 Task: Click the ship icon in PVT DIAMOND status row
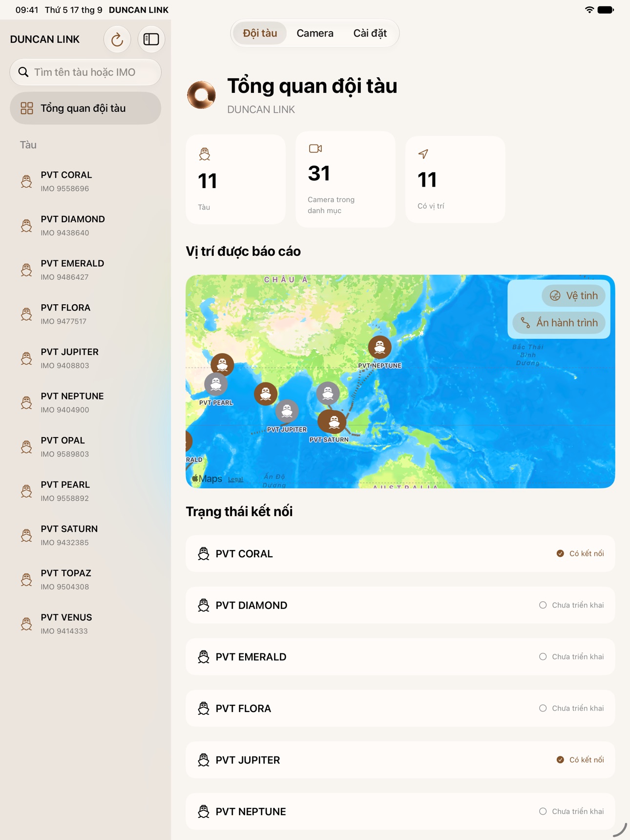[x=204, y=605]
